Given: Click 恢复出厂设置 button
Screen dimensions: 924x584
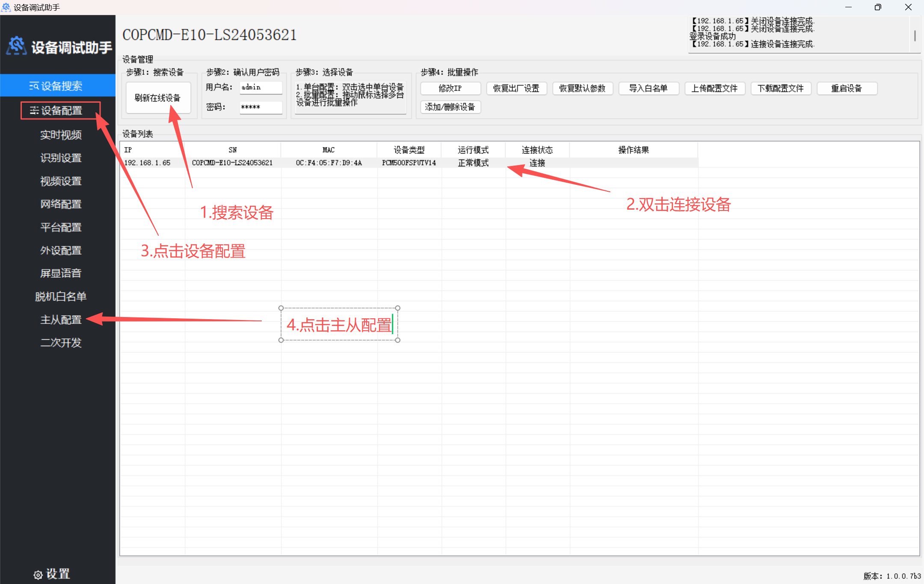Looking at the screenshot, I should coord(516,89).
